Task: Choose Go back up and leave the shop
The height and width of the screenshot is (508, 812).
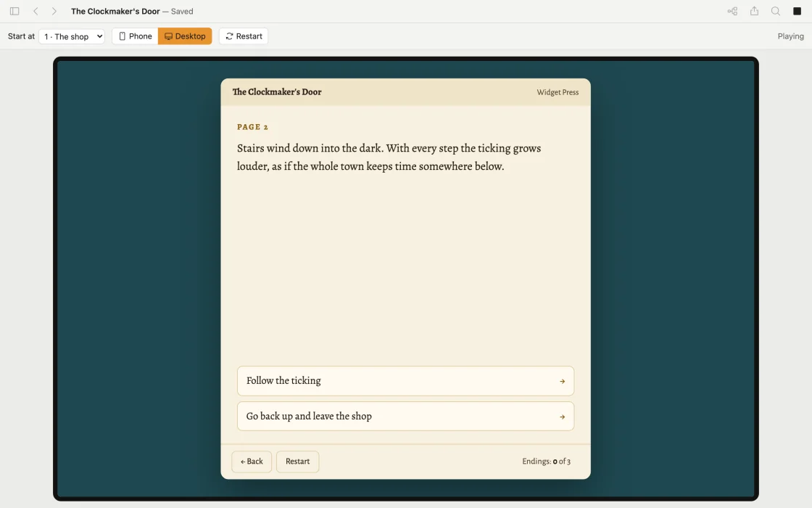Action: tap(405, 417)
